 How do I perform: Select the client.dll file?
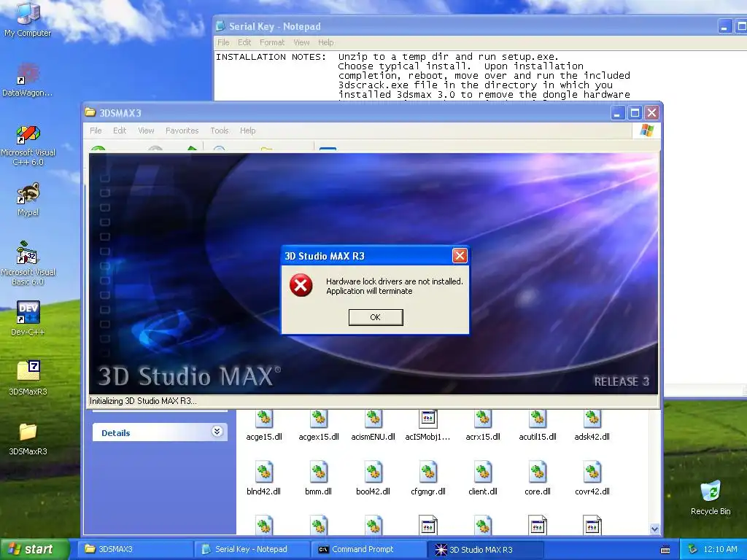pos(483,478)
